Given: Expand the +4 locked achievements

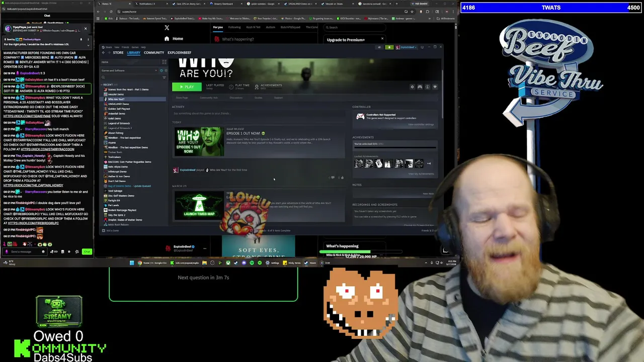Looking at the screenshot, I should [x=429, y=163].
